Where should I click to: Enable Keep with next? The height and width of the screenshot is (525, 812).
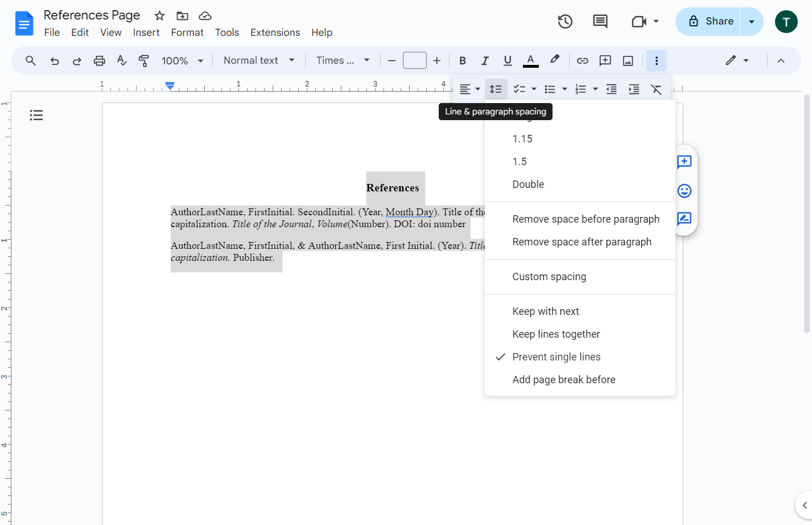(580, 311)
